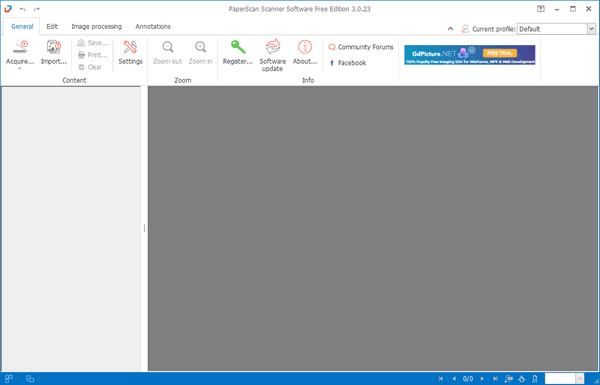Click the undo arrow in title bar
This screenshot has width=600, height=385.
[x=23, y=9]
